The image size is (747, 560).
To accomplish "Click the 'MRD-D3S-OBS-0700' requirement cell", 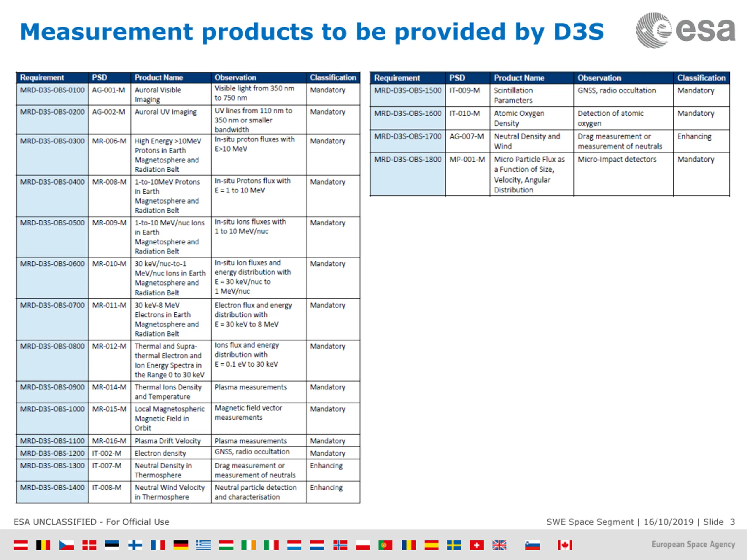I will [x=52, y=319].
